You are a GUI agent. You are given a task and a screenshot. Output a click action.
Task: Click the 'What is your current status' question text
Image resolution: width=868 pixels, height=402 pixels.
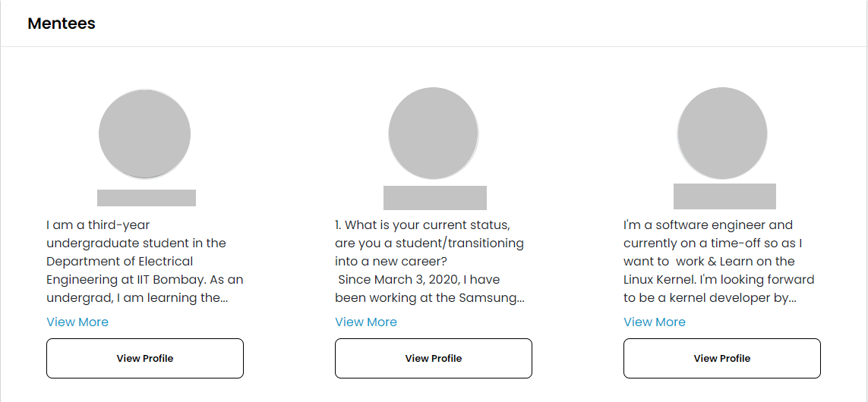(422, 225)
